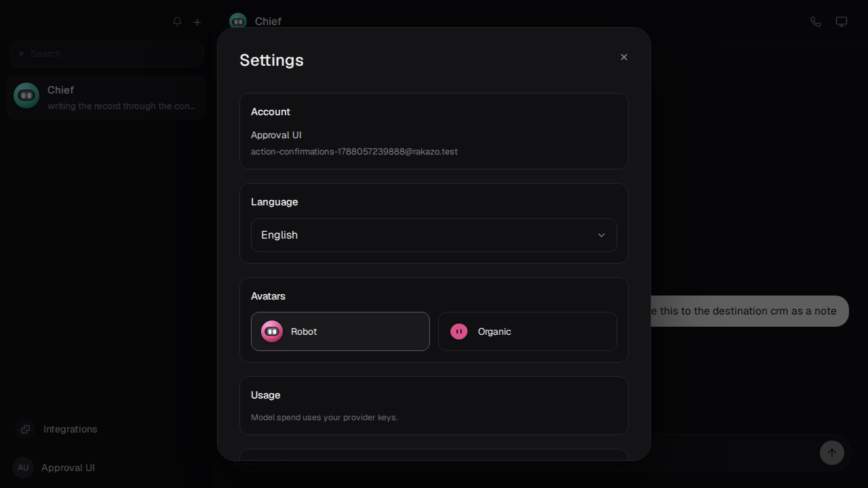This screenshot has width=868, height=488.
Task: Click the pink Organic avatar face
Action: 459,331
